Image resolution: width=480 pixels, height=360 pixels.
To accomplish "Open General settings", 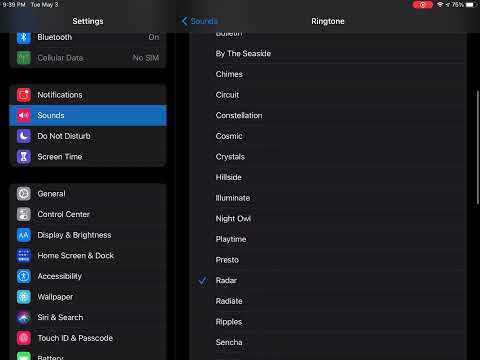I will click(x=88, y=194).
